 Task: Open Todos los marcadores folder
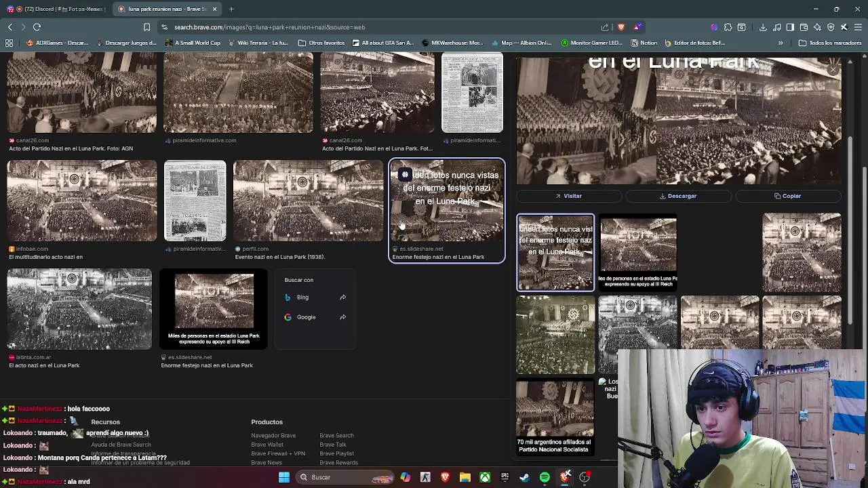[830, 43]
